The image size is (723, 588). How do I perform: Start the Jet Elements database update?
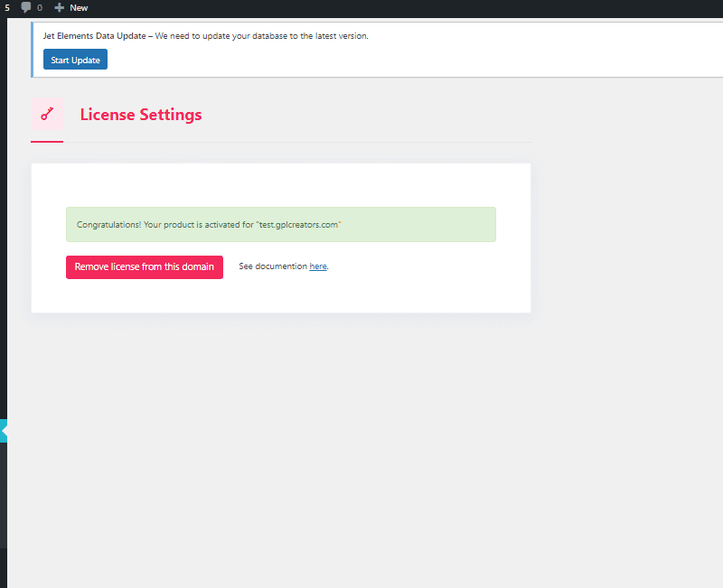75,60
